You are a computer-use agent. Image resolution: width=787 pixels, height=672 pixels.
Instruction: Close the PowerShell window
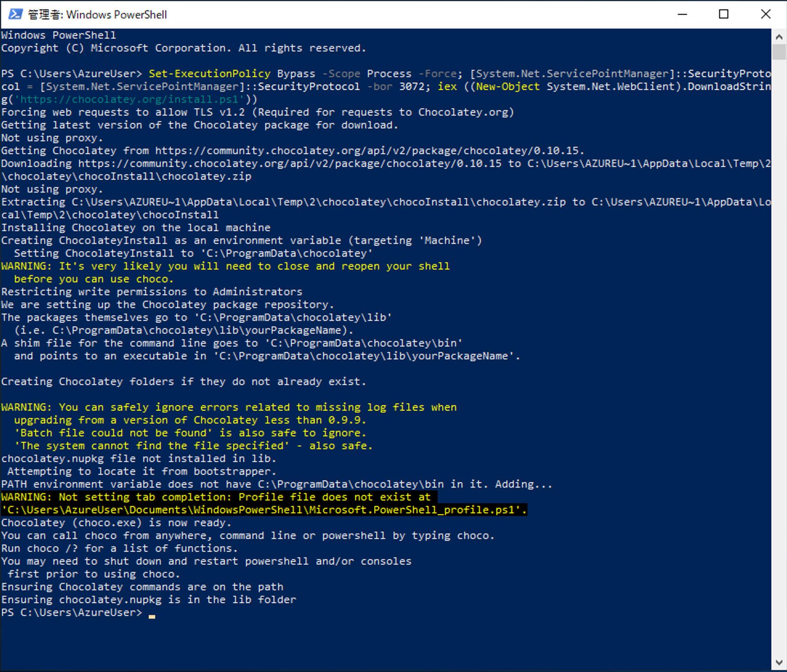[765, 14]
